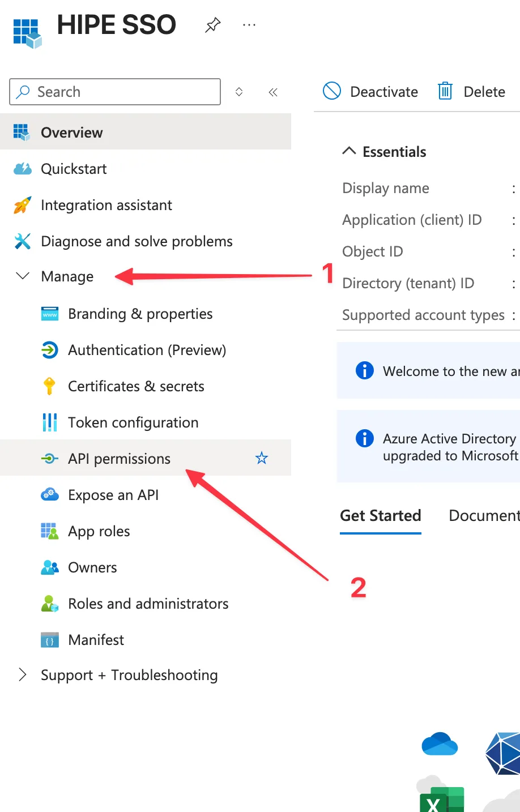The width and height of the screenshot is (520, 812).
Task: Open Roles and administrators
Action: [x=148, y=604]
